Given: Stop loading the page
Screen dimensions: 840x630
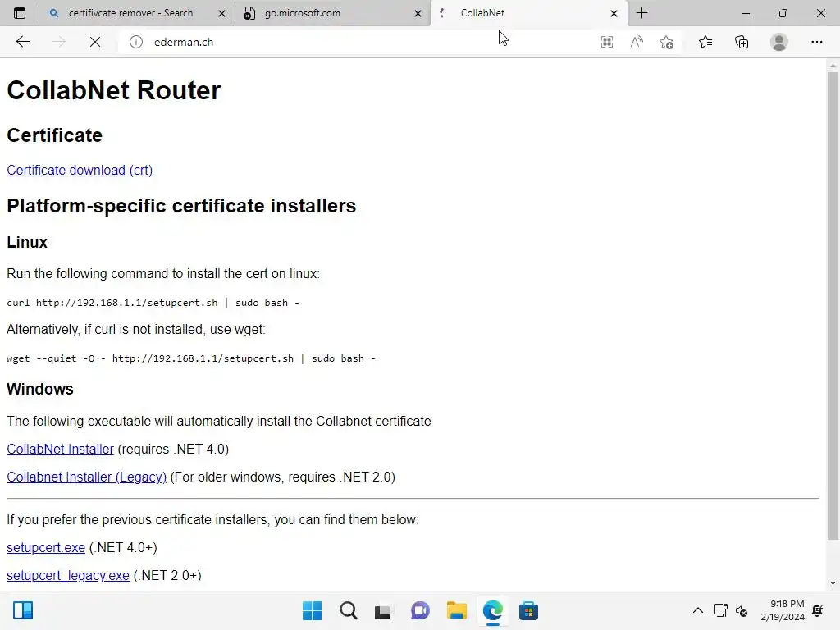Looking at the screenshot, I should pyautogui.click(x=95, y=42).
